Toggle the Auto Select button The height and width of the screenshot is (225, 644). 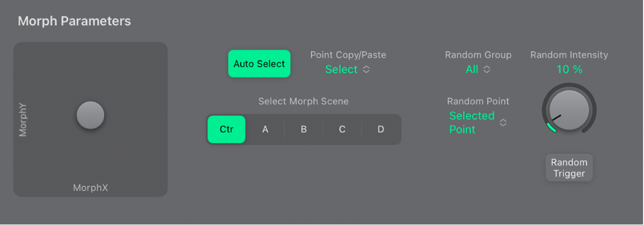259,64
